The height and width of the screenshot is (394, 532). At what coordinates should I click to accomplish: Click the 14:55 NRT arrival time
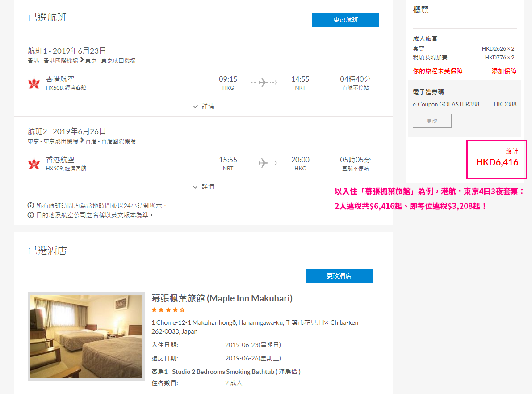(300, 83)
